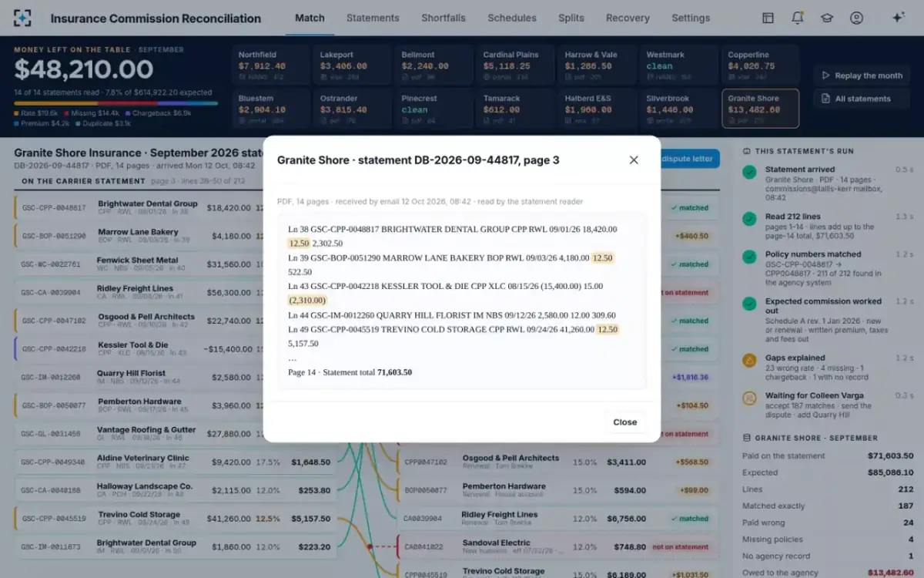
Task: Select the Granite Shore carrier card
Action: click(x=760, y=109)
